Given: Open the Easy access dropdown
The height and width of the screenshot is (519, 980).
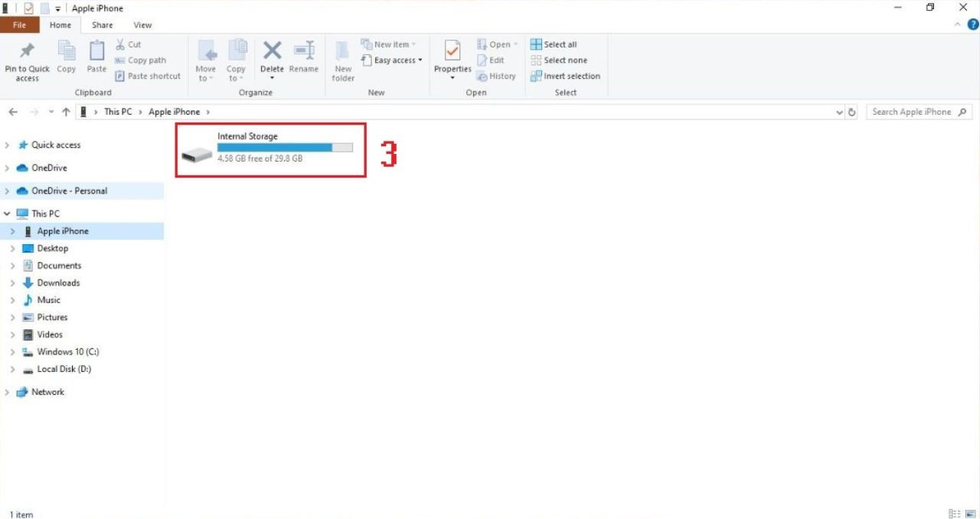Looking at the screenshot, I should click(397, 60).
